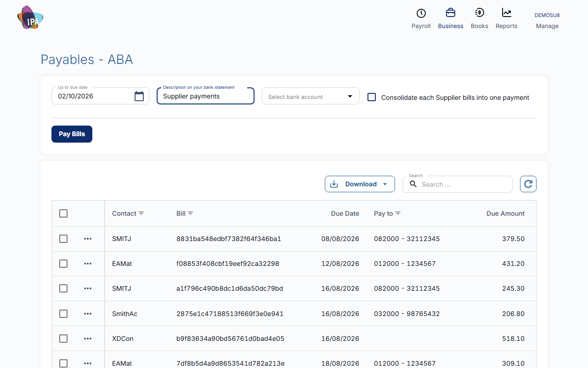
Task: Click the 379.50 due amount
Action: click(x=513, y=239)
